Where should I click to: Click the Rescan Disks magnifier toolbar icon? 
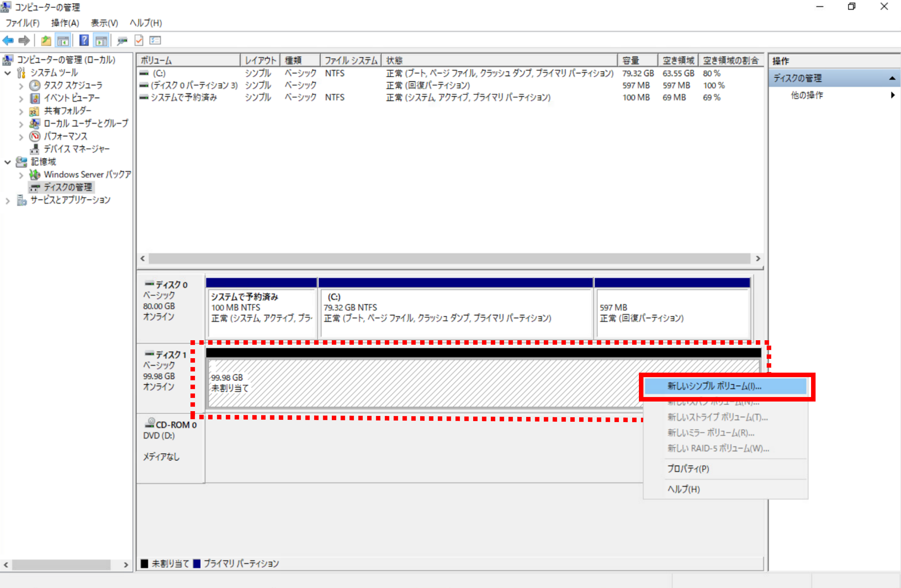(122, 40)
